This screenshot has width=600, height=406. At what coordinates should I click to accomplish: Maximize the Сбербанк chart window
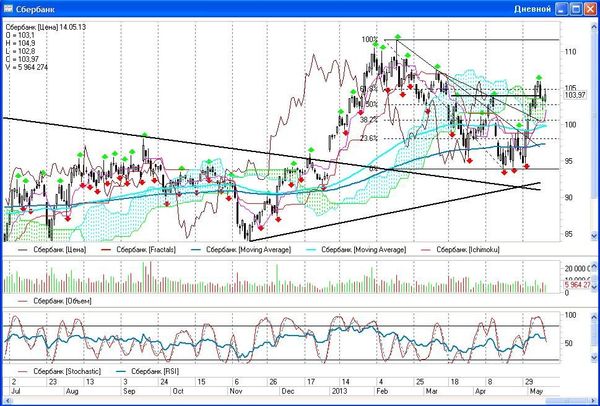[576, 9]
